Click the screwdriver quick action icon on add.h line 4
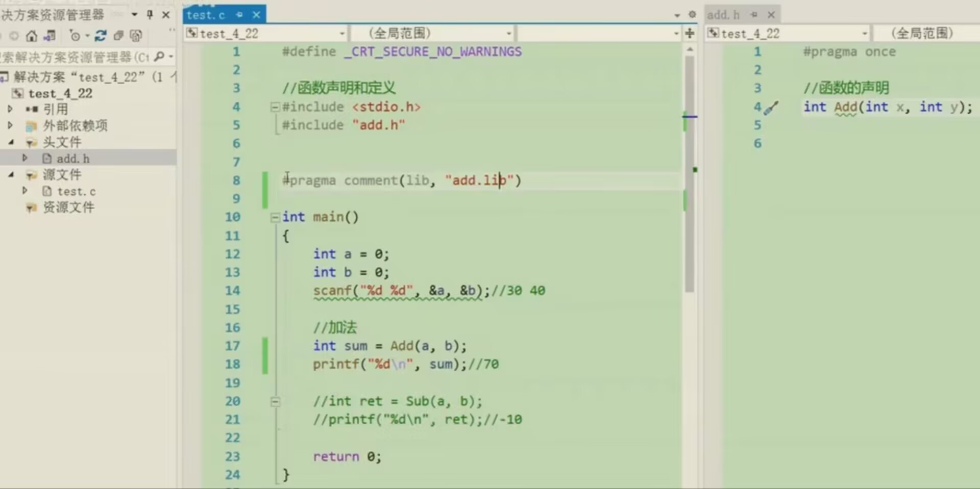This screenshot has height=489, width=980. [771, 108]
